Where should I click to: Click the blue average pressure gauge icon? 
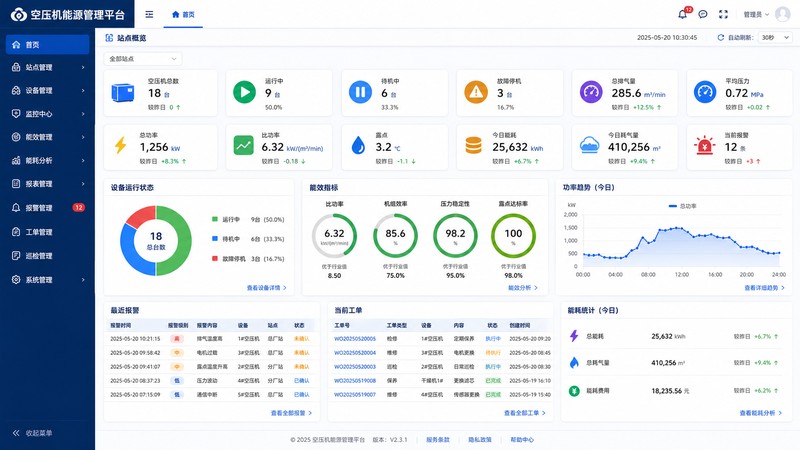point(705,92)
